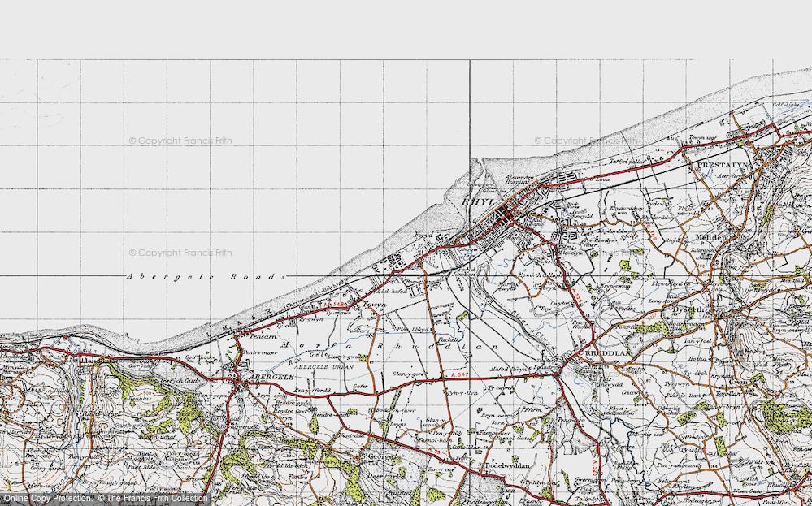Click the 'Pentre mawr' label north of Abergele
Screen dimensions: 812x506
(x=262, y=353)
